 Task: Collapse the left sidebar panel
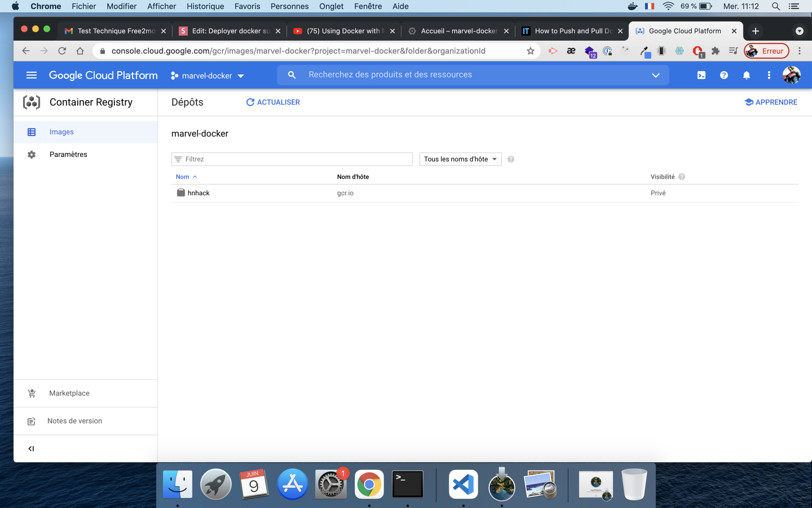(31, 449)
